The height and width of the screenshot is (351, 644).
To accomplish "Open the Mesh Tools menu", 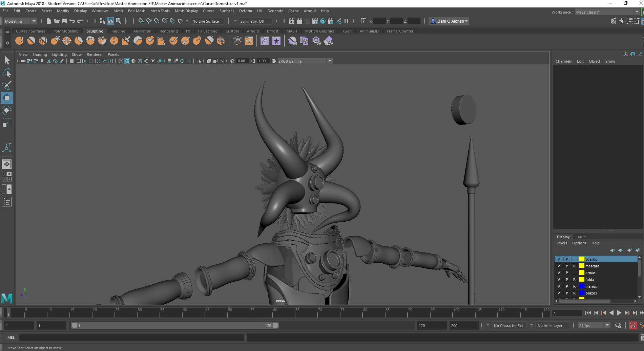I will point(160,11).
